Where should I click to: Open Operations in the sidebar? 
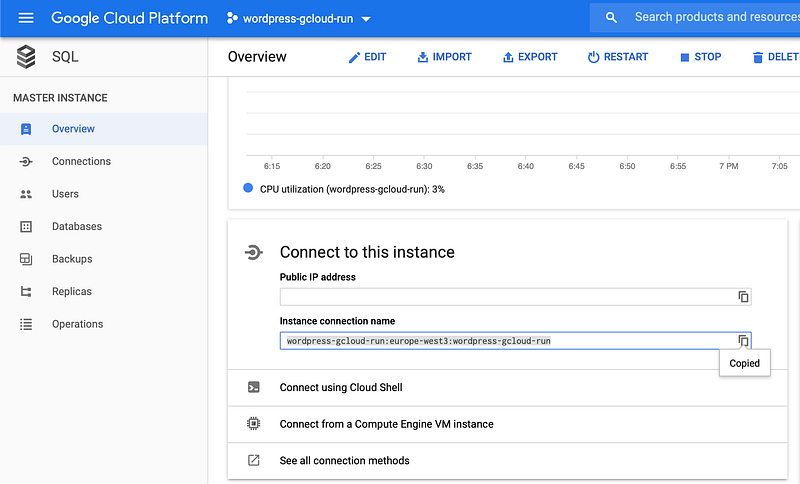104,325
